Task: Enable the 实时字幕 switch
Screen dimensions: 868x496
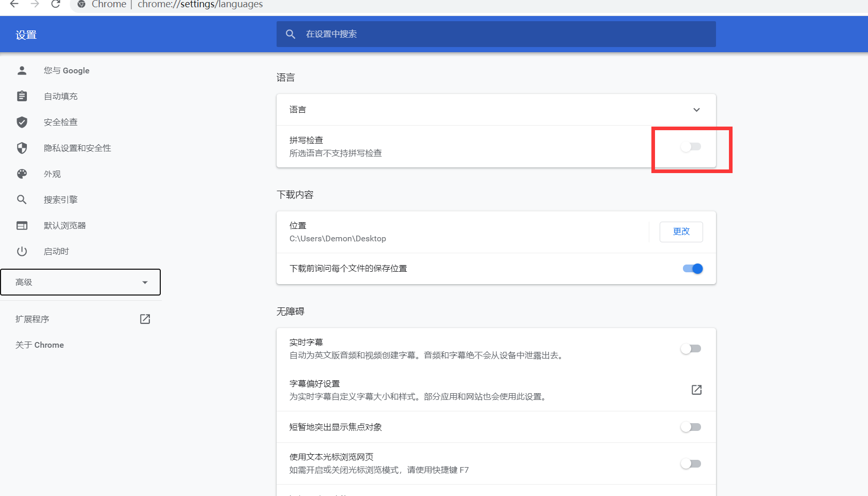Action: point(691,349)
